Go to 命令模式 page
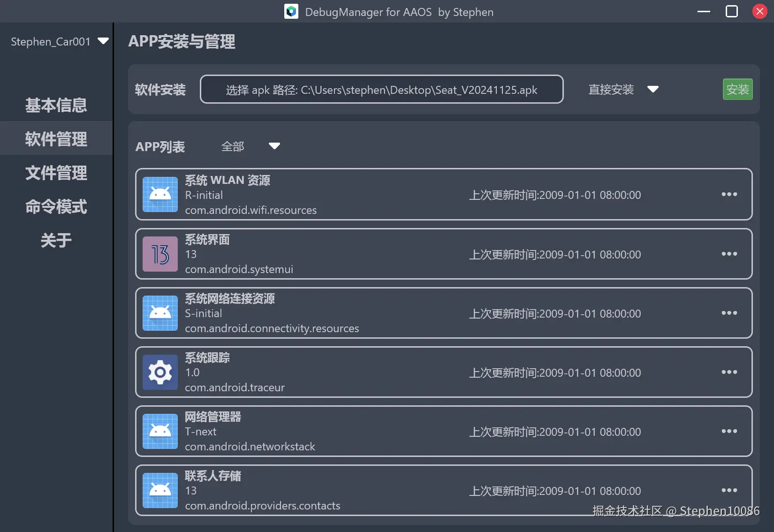The height and width of the screenshot is (532, 774). 56,206
